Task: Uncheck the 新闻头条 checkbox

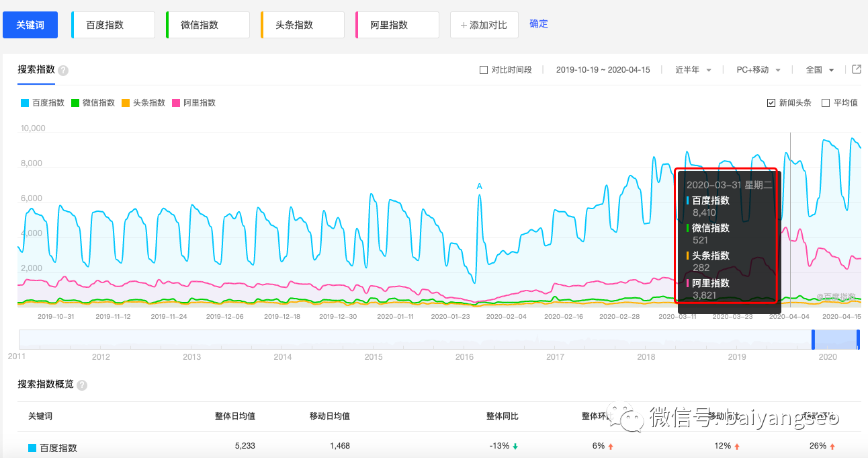Action: coord(771,103)
